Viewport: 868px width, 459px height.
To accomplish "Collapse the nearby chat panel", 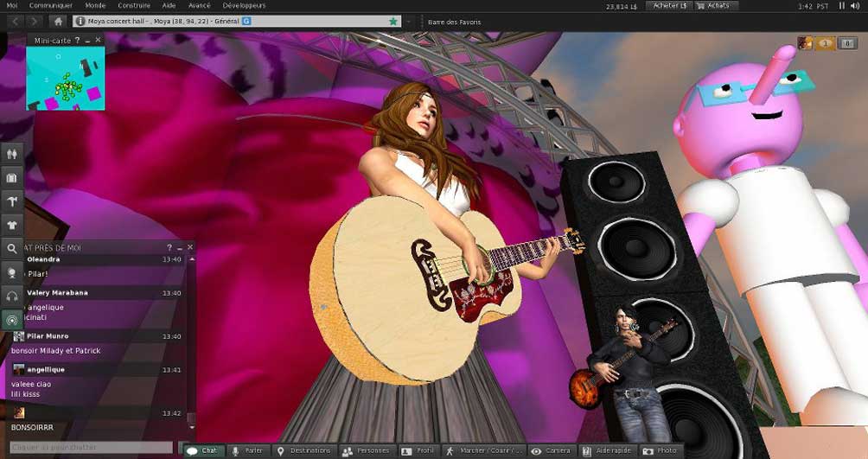I will coord(180,247).
